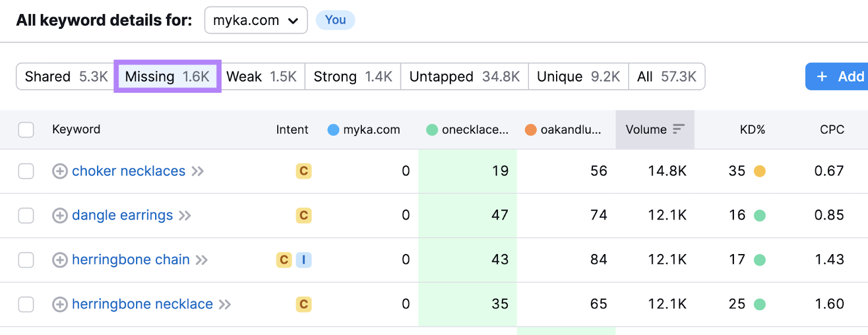Image resolution: width=868 pixels, height=335 pixels.
Task: Click the plus icon beside herringbone chain
Action: [60, 260]
